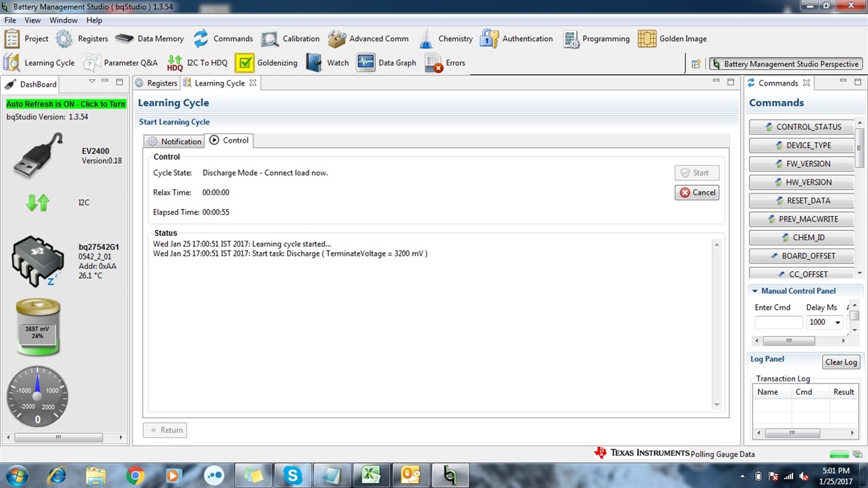Open the Help menu
Image resolution: width=868 pixels, height=488 pixels.
[x=94, y=20]
